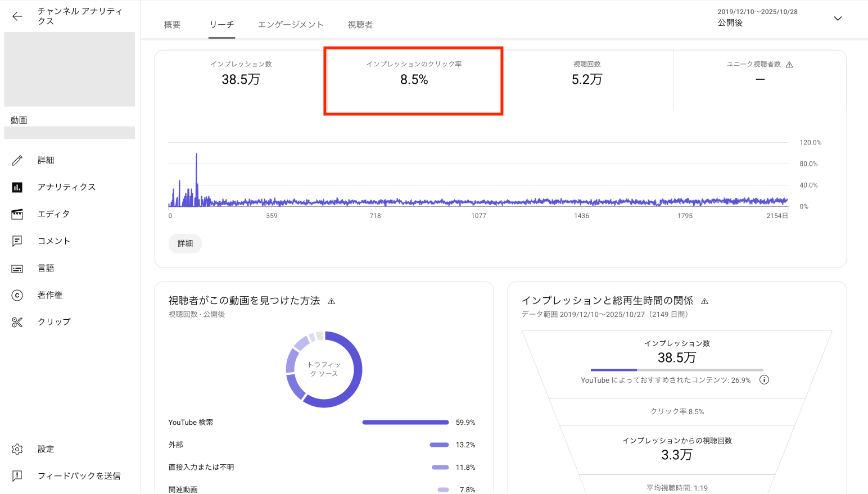
Task: Switch to the 概要 tab
Action: point(172,25)
